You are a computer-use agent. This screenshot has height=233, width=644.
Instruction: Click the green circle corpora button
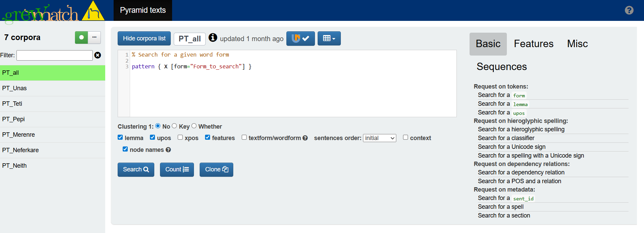pyautogui.click(x=81, y=37)
